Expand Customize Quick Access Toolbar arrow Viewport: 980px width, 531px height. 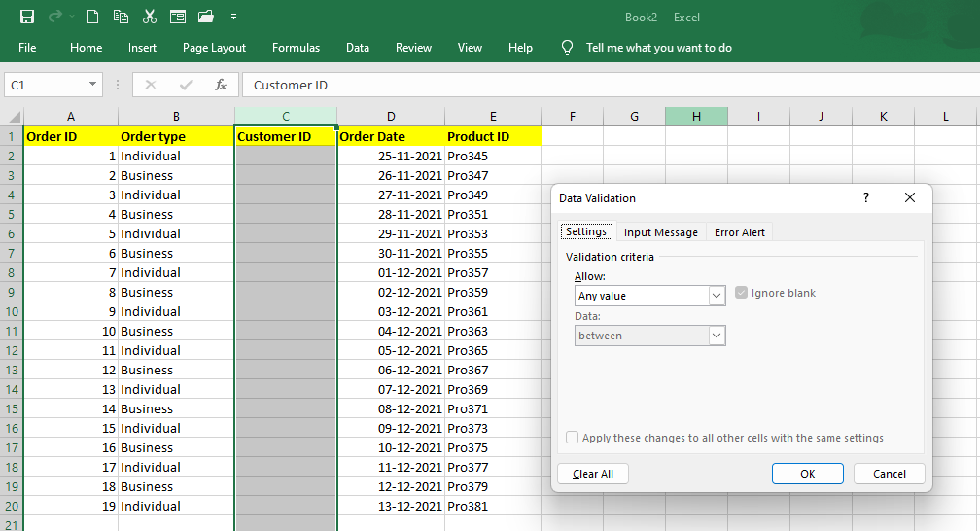233,18
